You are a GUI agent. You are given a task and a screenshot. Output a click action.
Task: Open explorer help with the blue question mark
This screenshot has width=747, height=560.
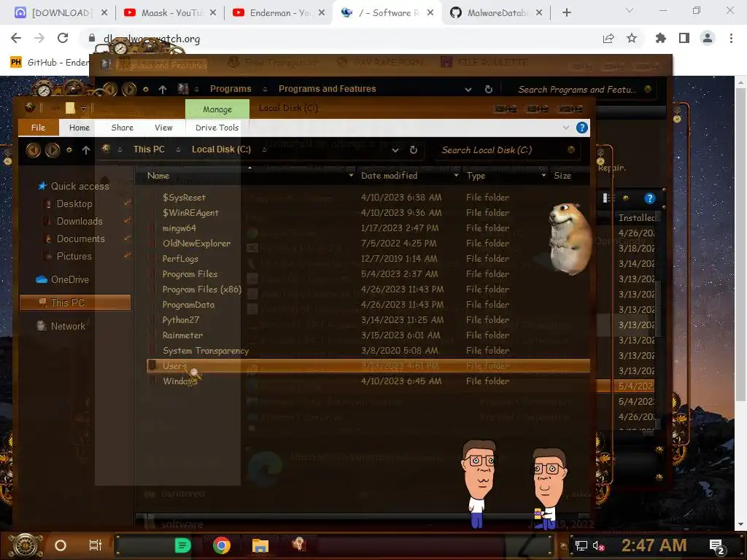581,128
